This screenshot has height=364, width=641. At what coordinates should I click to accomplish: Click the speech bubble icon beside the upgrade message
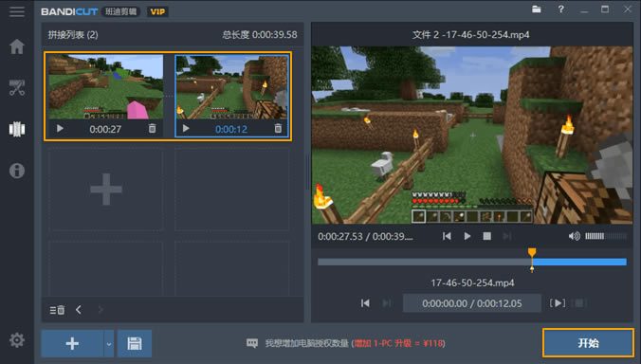[x=252, y=343]
